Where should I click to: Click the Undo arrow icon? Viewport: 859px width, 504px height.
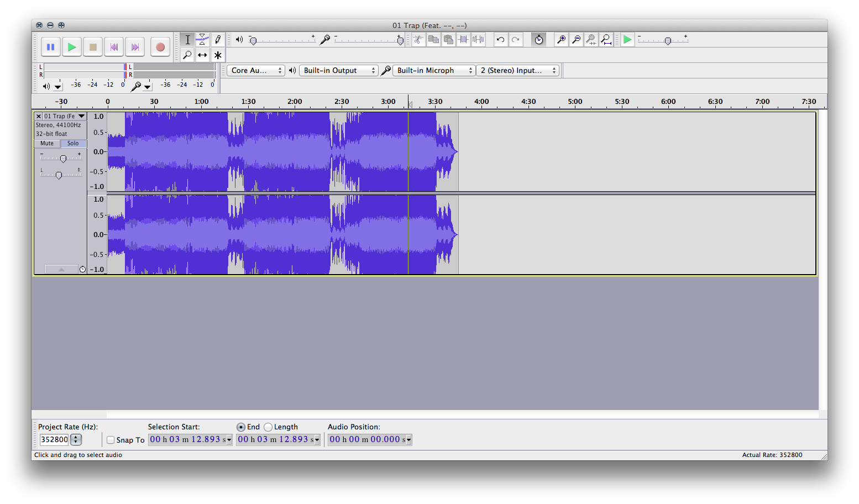(x=500, y=40)
